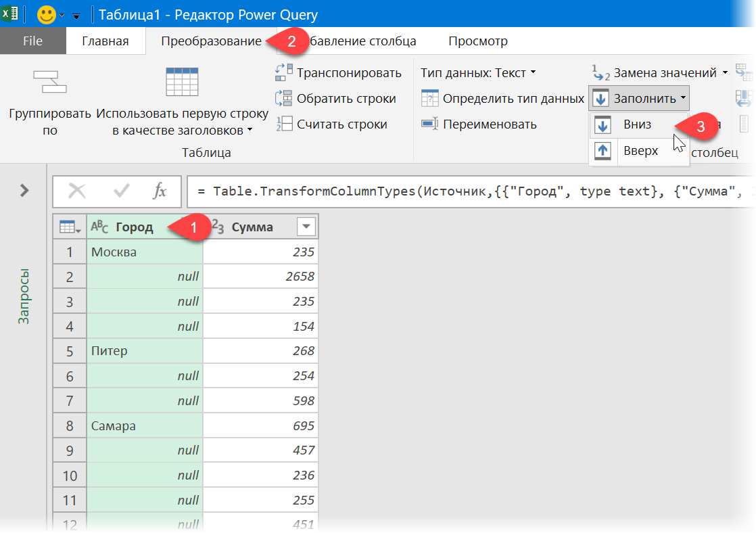
Task: Click the null cell in row 2
Action: point(145,277)
